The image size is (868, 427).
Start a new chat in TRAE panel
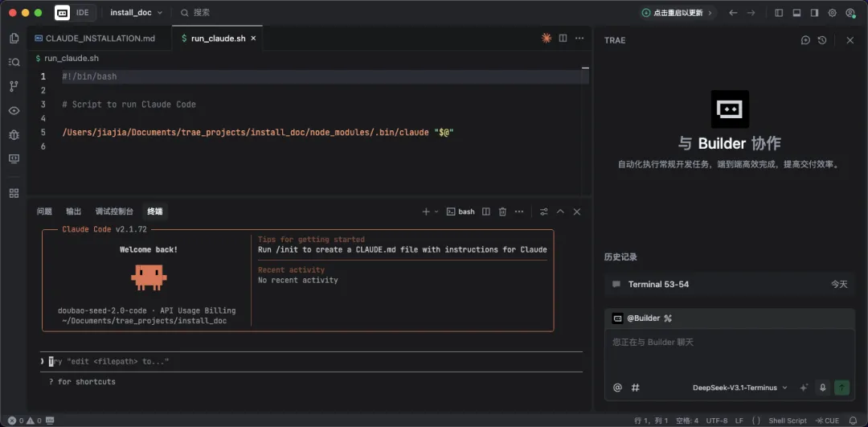(x=805, y=40)
